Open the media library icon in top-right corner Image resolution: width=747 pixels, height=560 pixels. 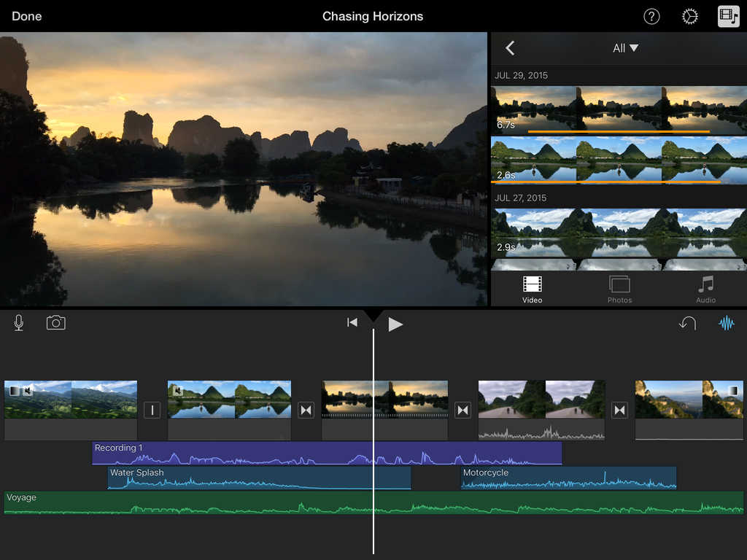click(727, 16)
